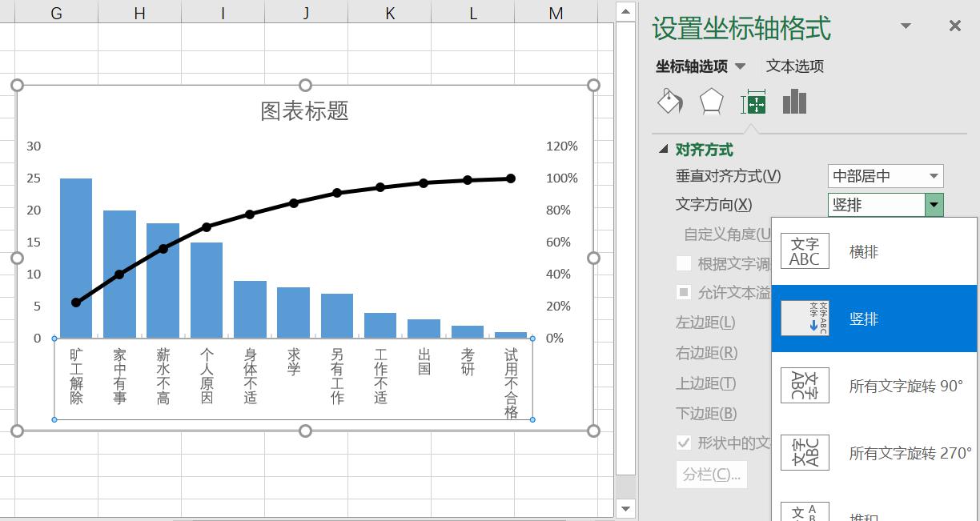Click the 图表标题 chart title
Viewport: 980px width, 521px height.
click(x=305, y=111)
